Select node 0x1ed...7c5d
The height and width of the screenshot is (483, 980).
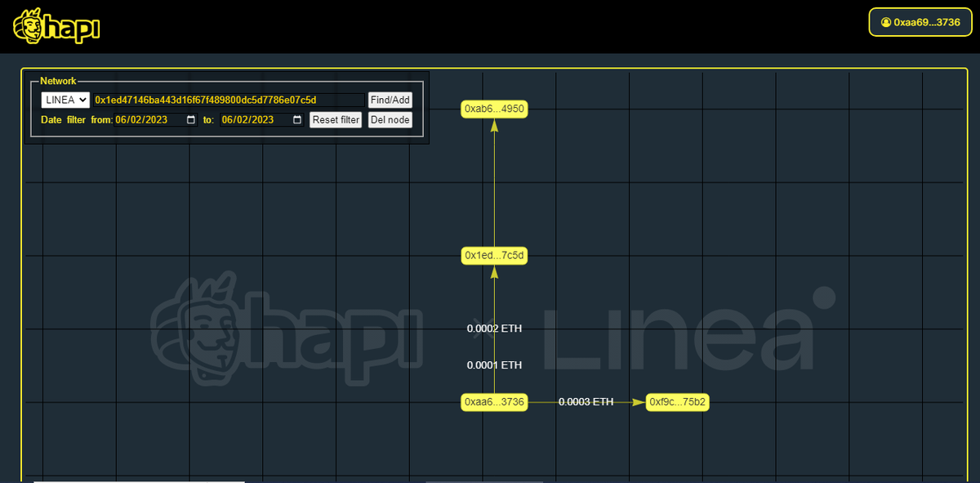pos(494,256)
